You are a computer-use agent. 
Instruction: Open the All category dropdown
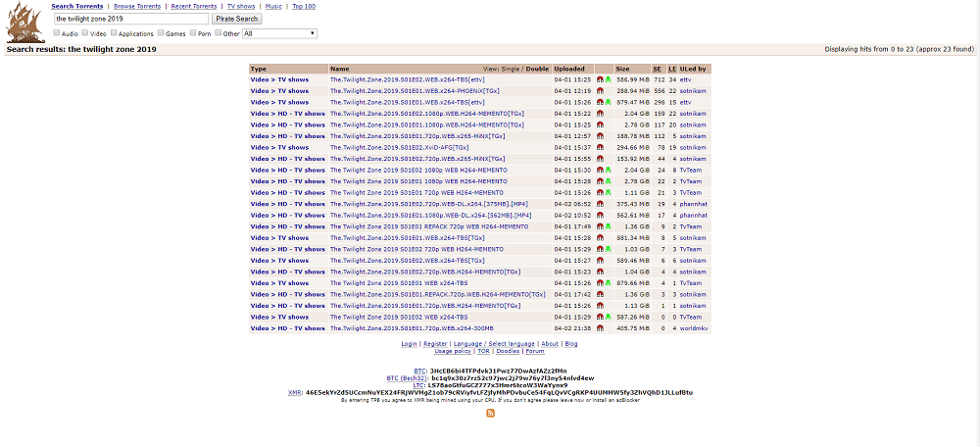279,33
